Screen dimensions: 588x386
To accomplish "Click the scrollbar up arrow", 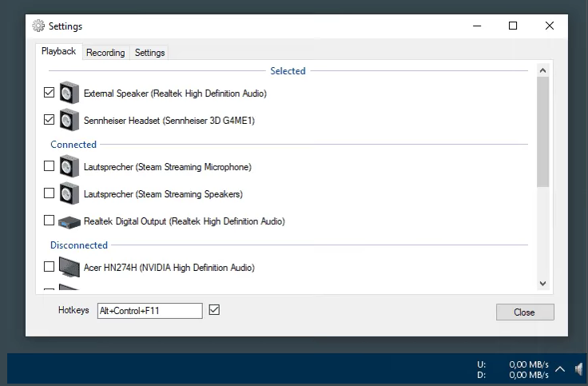I will [x=542, y=70].
